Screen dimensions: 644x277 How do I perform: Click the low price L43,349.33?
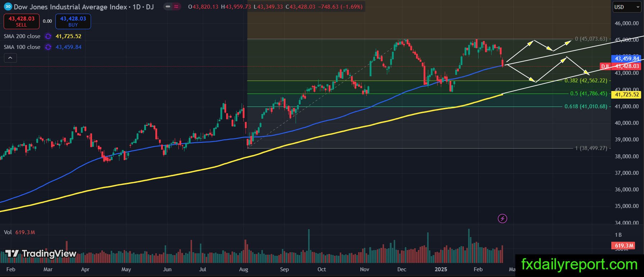point(268,7)
